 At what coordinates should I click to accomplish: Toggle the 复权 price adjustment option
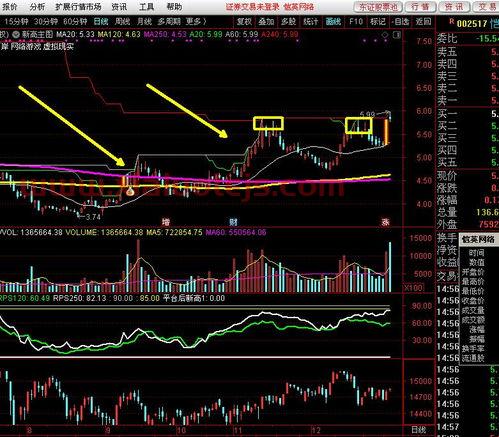pos(244,22)
